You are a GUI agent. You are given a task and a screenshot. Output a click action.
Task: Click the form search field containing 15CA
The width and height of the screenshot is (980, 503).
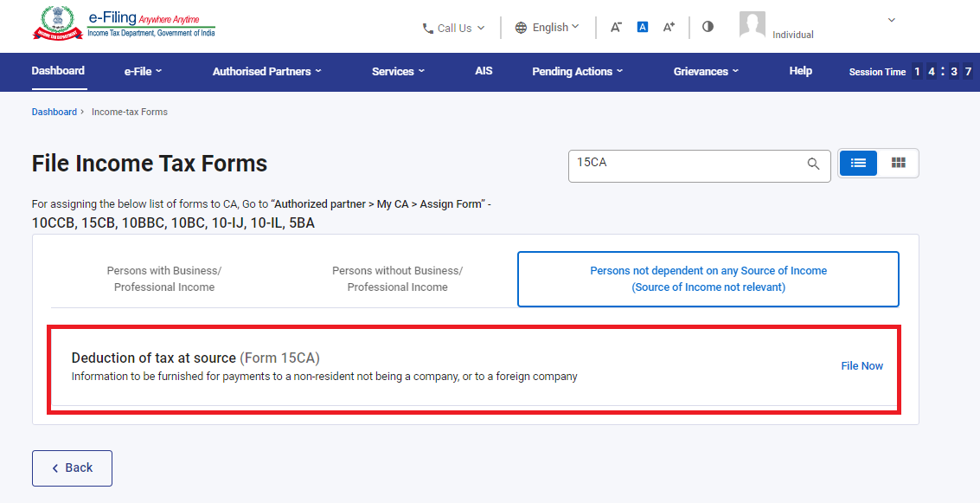pyautogui.click(x=683, y=164)
